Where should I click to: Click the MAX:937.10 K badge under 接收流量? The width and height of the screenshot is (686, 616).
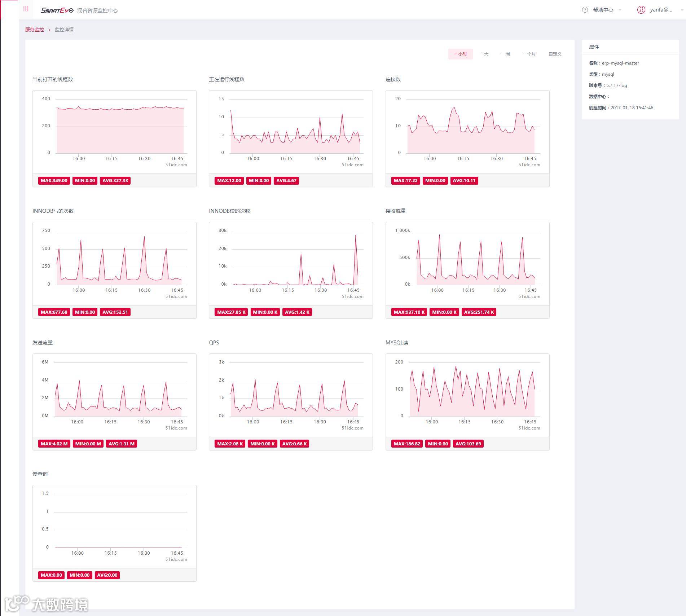click(x=409, y=312)
